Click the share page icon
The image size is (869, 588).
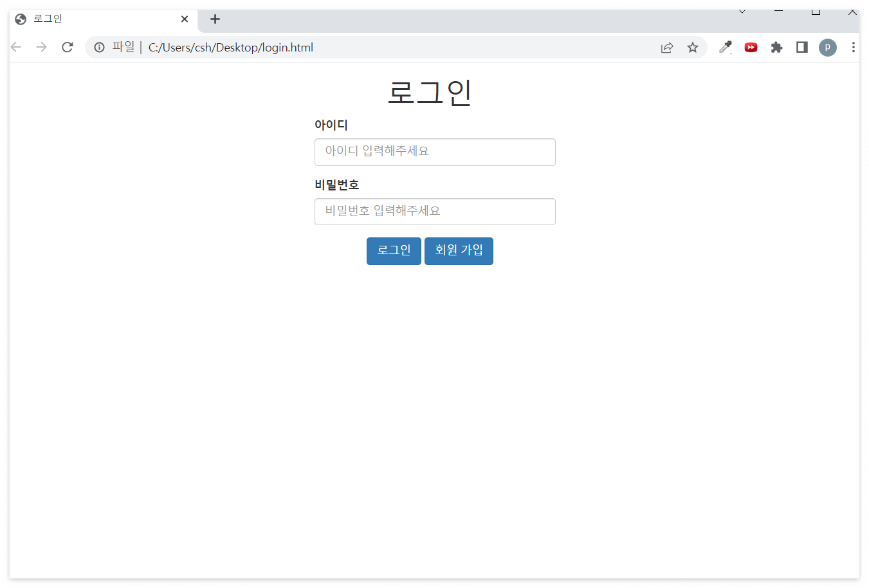coord(667,47)
